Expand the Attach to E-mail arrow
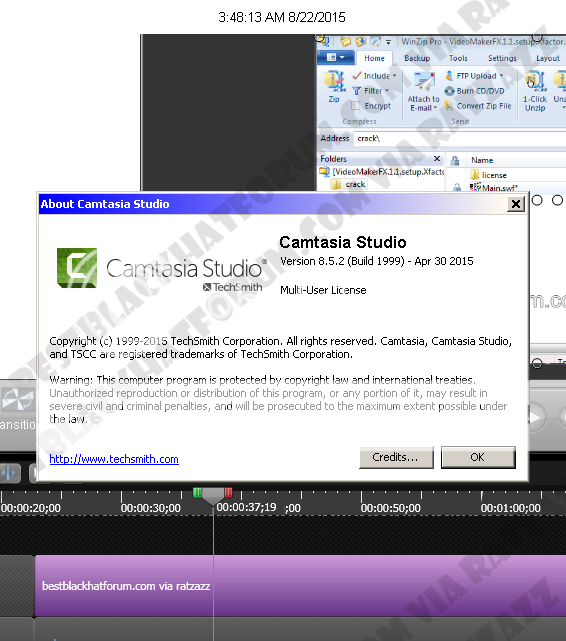This screenshot has width=566, height=641. [436, 108]
